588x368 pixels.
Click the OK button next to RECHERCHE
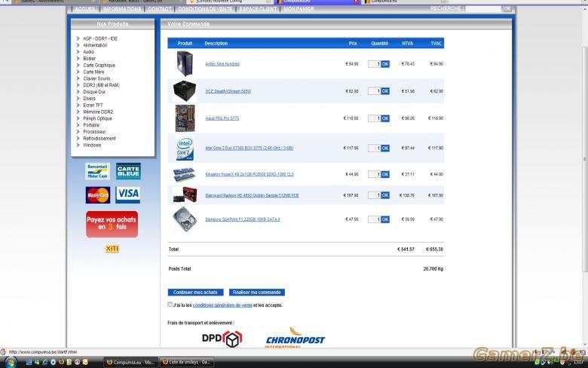coord(507,8)
